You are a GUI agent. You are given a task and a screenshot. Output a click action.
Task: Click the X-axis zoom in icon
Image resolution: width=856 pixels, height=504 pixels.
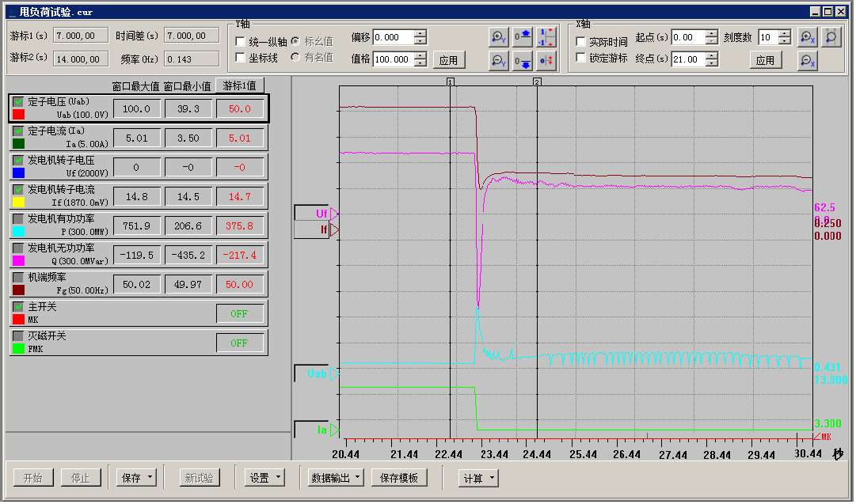click(806, 37)
